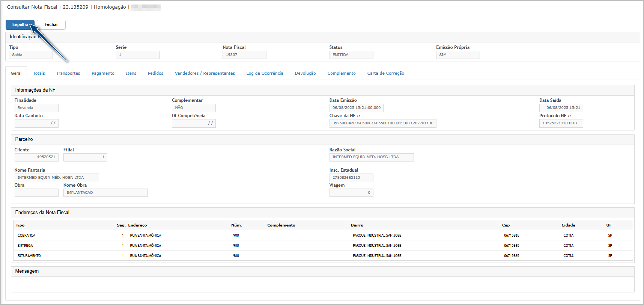Screen dimensions: 644x305
Task: Click the Dt Competência date field
Action: coord(194,123)
